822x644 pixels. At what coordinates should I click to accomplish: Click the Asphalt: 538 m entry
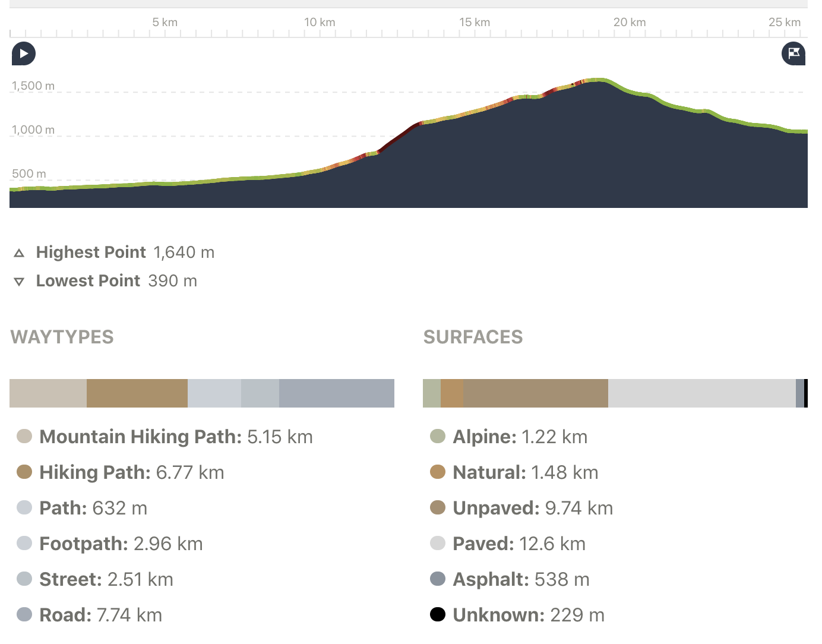[521, 579]
